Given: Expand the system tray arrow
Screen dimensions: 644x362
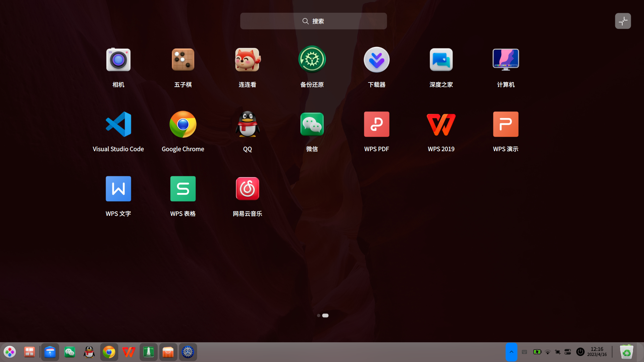Looking at the screenshot, I should coord(511,352).
